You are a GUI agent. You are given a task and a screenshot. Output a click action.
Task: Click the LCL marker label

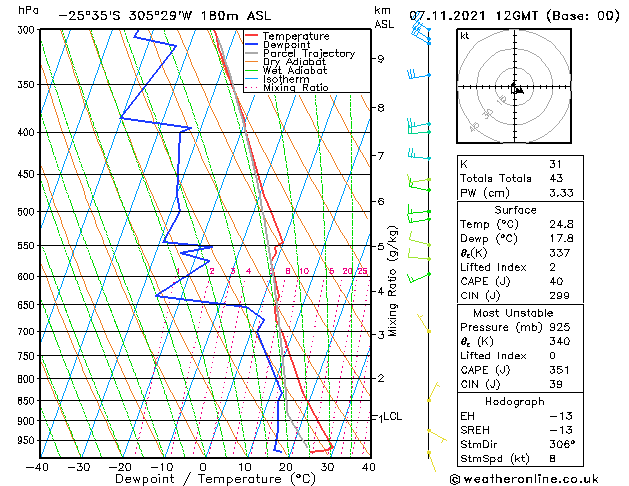click(392, 416)
